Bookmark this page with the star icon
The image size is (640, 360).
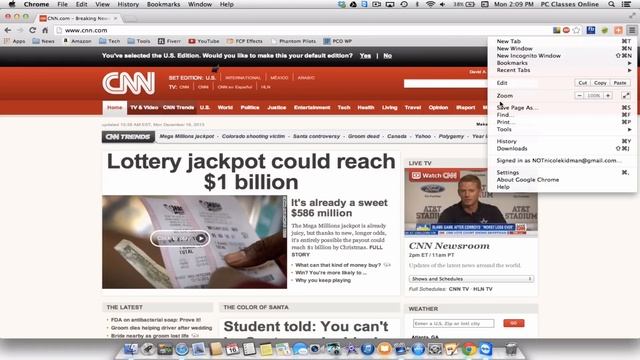576,30
